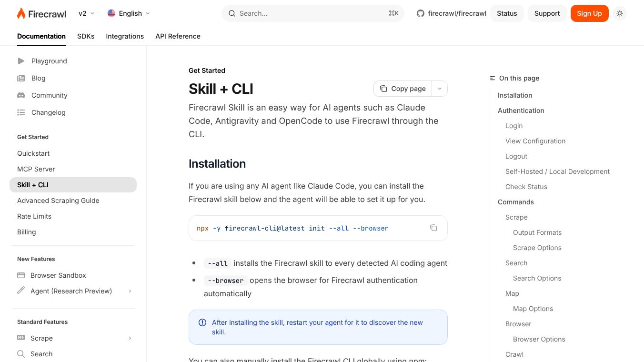Open Blog via its book icon
This screenshot has width=644, height=362.
click(x=21, y=78)
